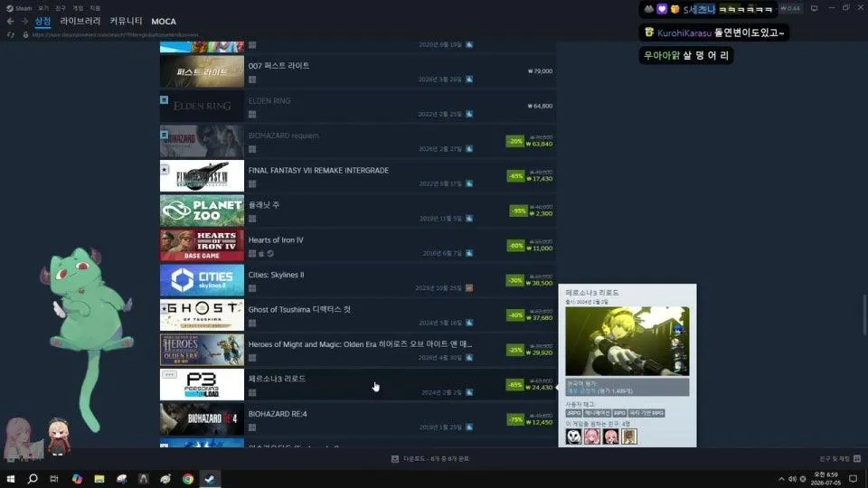The width and height of the screenshot is (868, 488).
Task: Open Windows taskbar search
Action: point(33,479)
